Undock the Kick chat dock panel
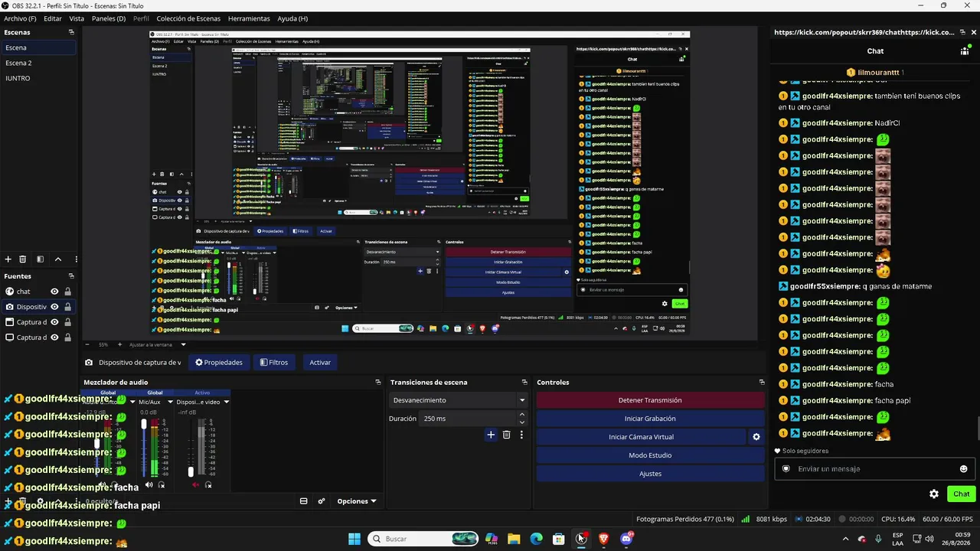The image size is (980, 551). [963, 32]
